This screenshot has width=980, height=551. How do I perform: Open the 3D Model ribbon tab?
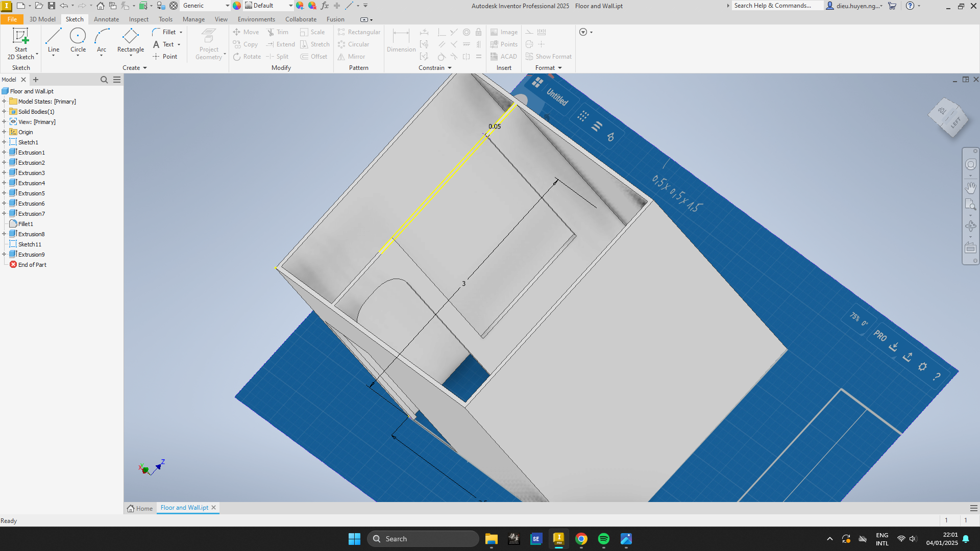click(x=42, y=19)
